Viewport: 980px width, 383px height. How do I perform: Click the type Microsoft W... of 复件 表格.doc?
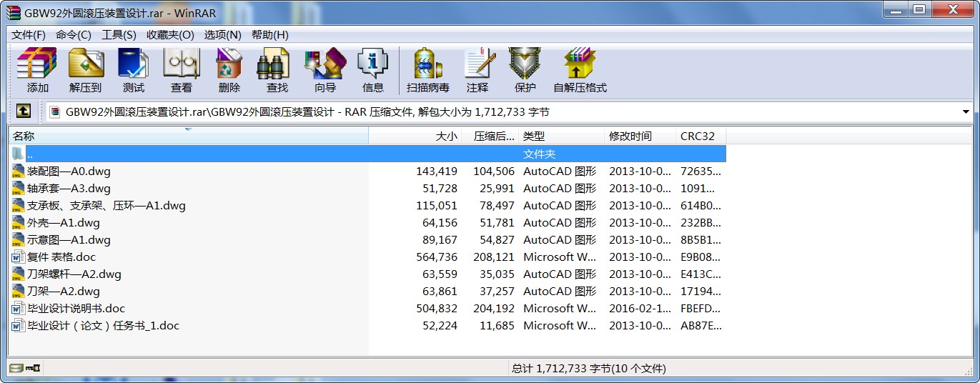(560, 257)
